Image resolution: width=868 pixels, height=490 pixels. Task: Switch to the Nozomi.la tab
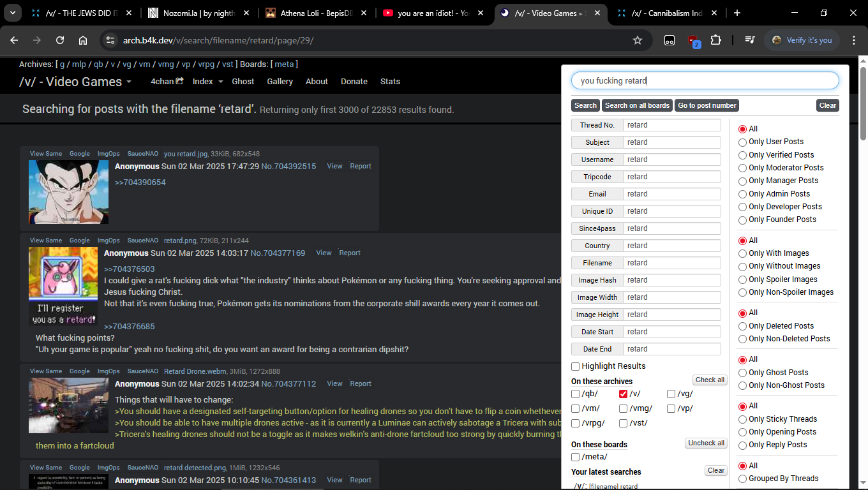[198, 13]
